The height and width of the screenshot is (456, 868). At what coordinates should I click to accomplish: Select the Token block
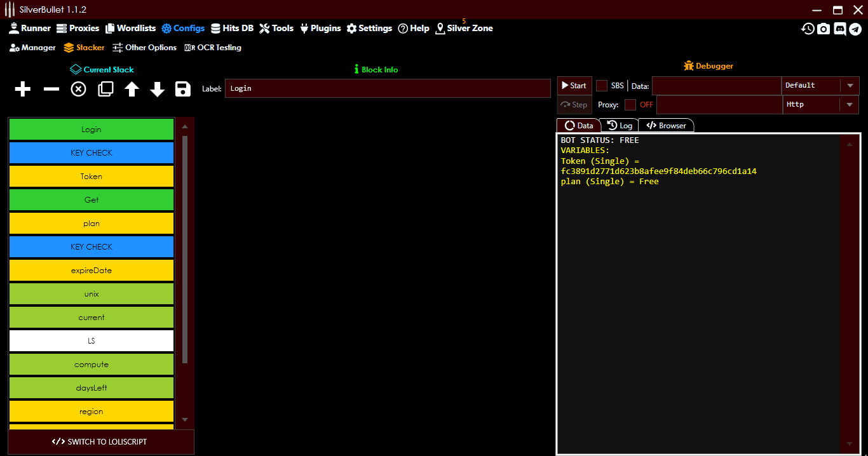[92, 177]
